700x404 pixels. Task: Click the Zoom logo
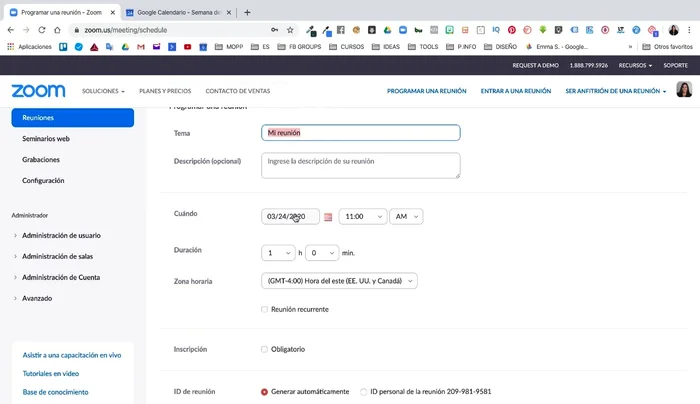(x=38, y=91)
